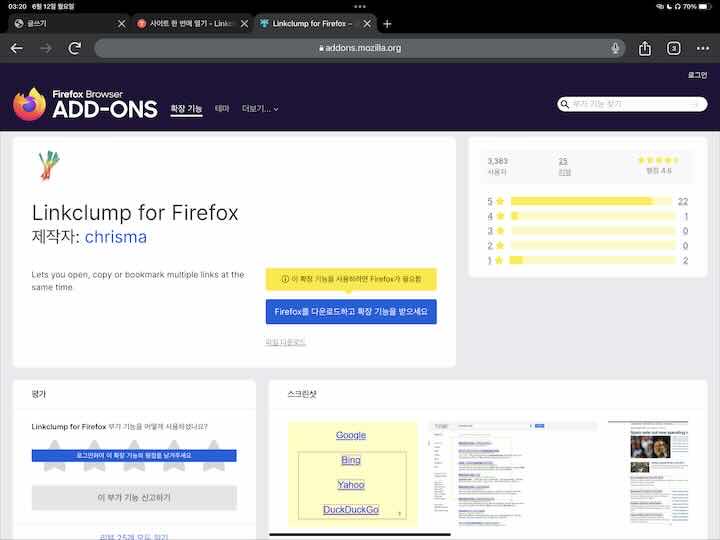Click the blue Firefox download button

(x=351, y=311)
